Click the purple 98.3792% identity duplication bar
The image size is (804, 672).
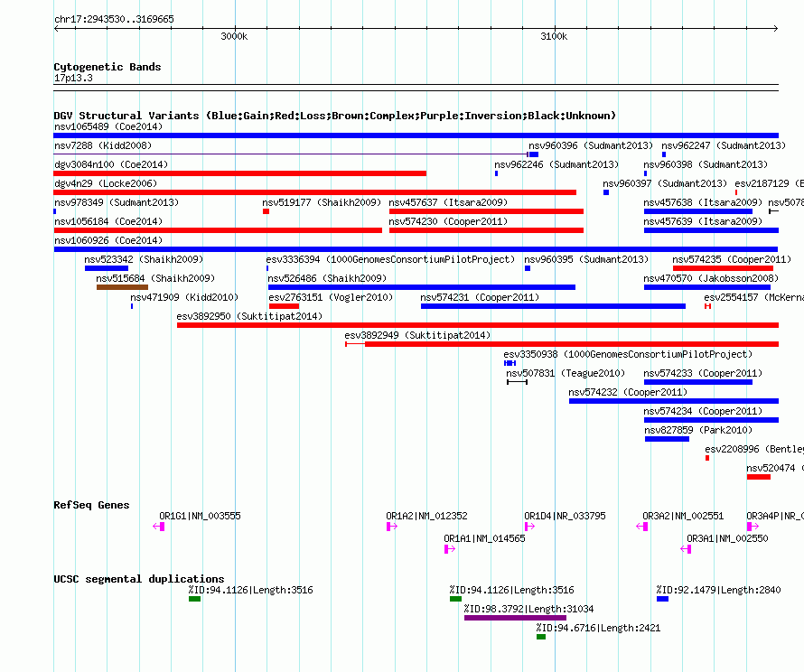point(515,618)
